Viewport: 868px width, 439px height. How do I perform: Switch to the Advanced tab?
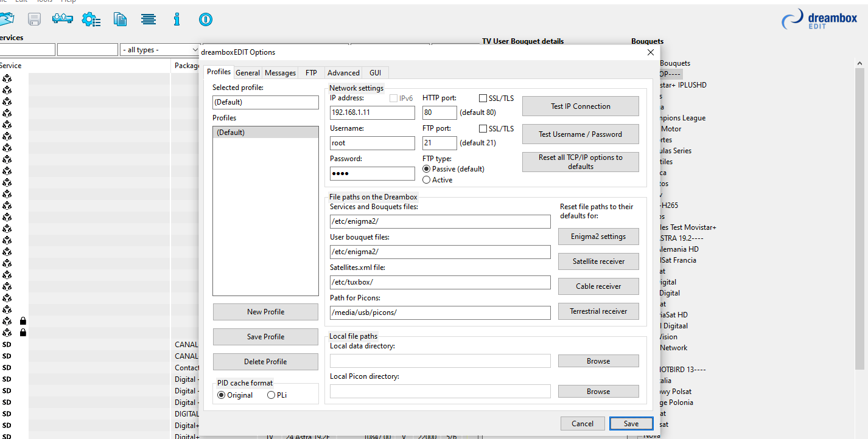pos(343,73)
